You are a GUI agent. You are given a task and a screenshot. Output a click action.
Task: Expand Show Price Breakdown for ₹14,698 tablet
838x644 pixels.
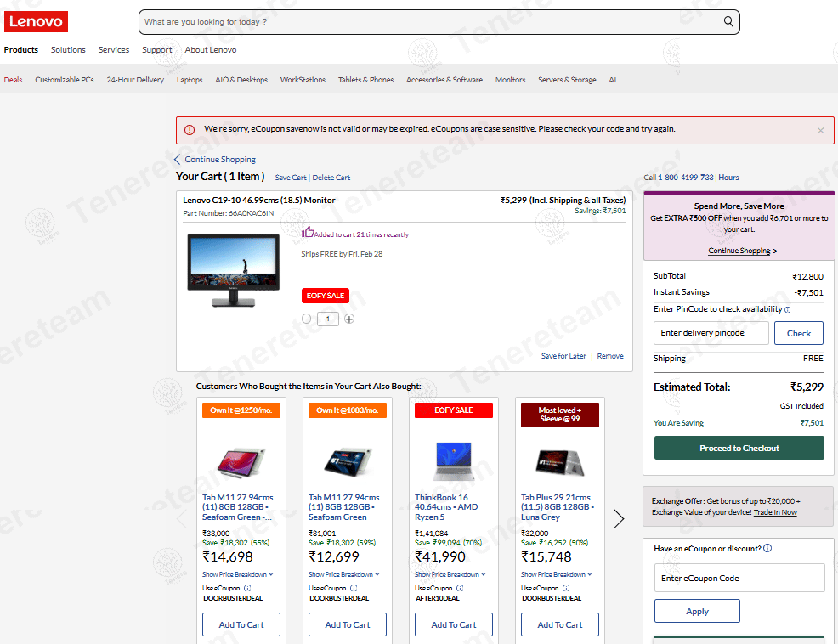238,574
